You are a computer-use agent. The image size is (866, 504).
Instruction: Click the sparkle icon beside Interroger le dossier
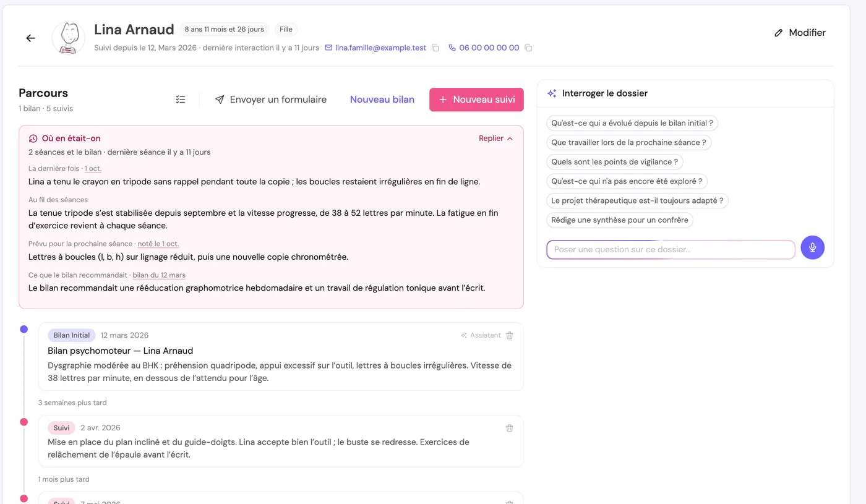click(552, 93)
